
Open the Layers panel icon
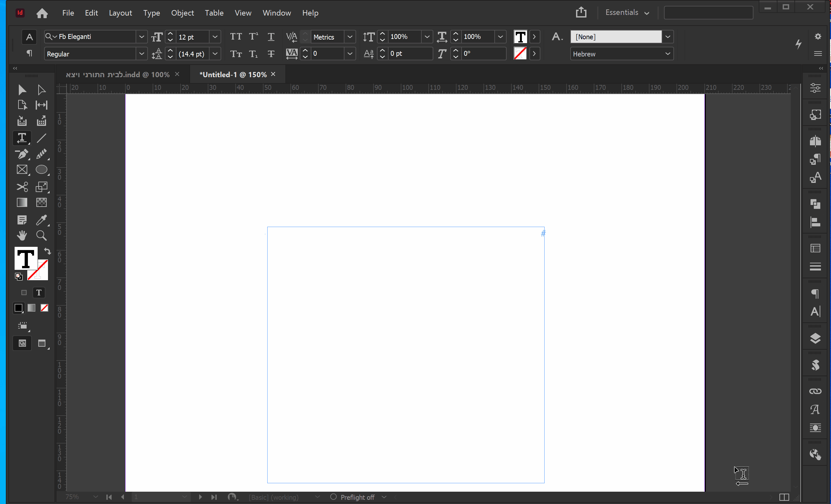click(815, 338)
